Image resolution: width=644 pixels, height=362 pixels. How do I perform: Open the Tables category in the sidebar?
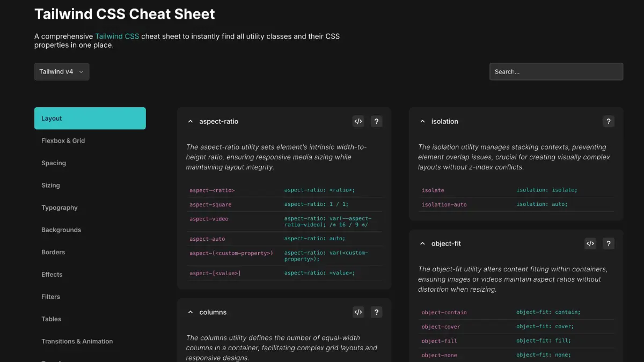(51, 319)
